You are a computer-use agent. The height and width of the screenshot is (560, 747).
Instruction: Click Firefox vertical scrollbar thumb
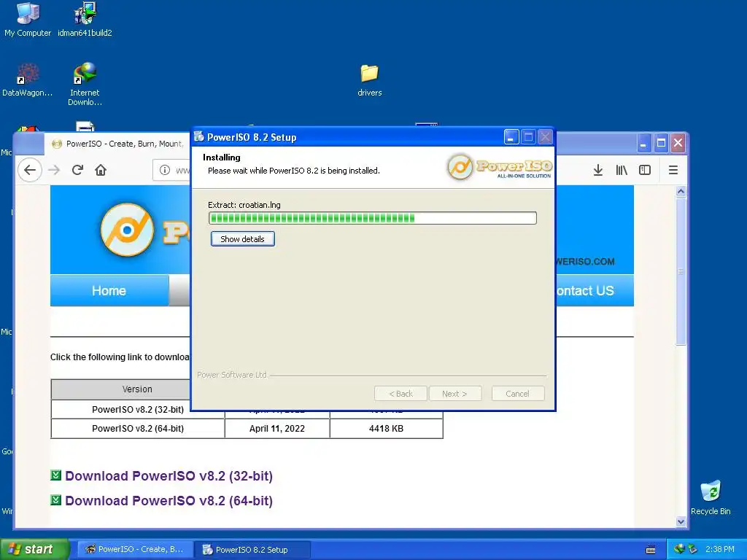pos(681,271)
